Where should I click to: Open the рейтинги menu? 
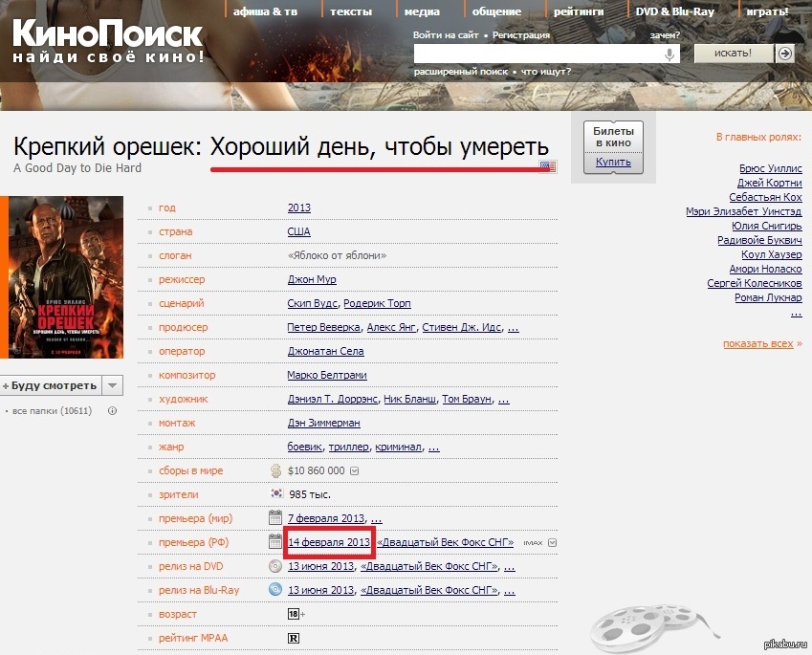coord(579,11)
